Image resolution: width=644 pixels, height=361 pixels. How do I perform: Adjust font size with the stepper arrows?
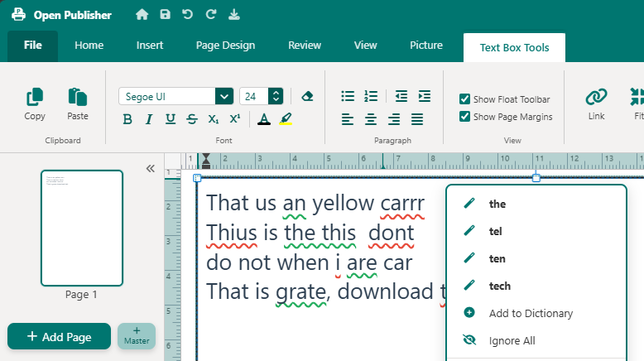coord(276,97)
